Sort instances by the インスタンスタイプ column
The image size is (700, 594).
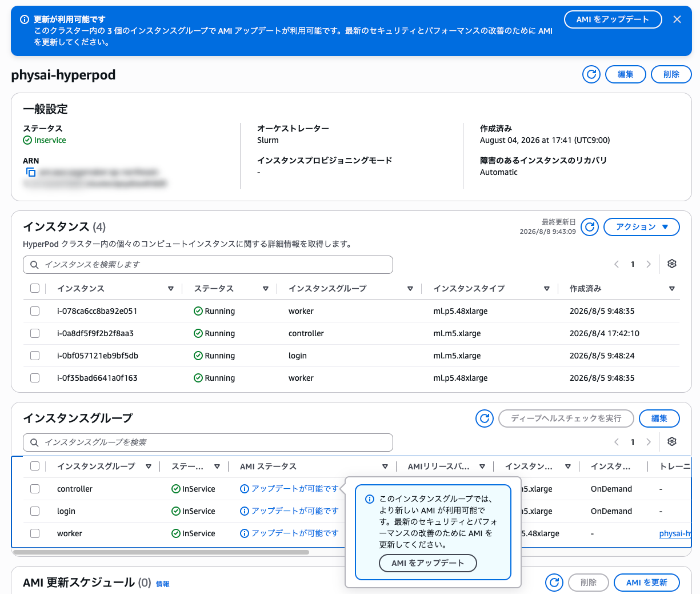pos(547,289)
